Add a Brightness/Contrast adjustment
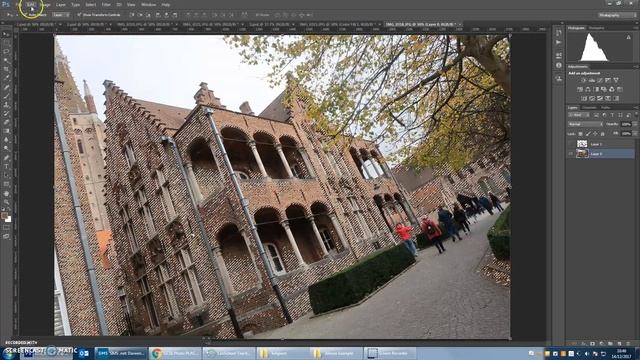This screenshot has width=640, height=360. (584, 80)
